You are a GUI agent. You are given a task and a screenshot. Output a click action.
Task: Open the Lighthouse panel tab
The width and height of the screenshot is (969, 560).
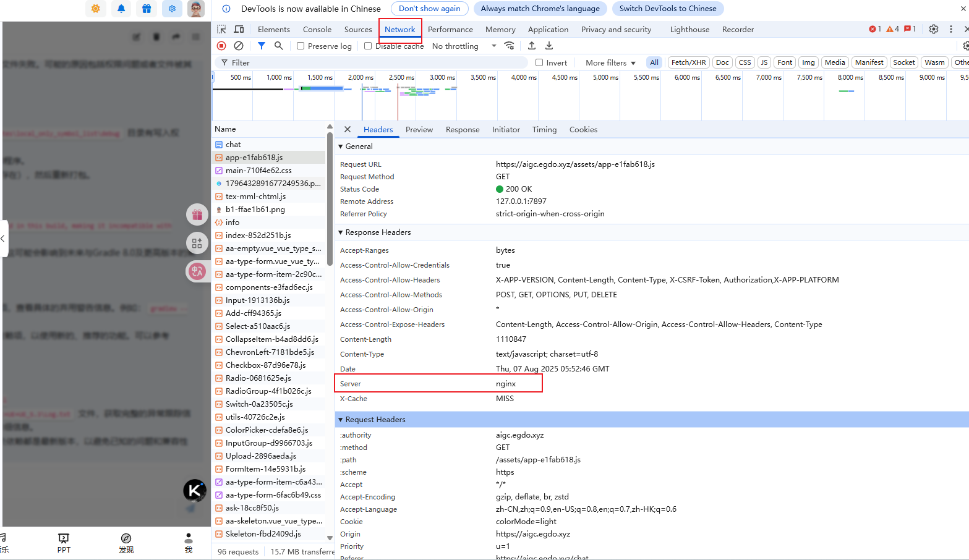689,29
